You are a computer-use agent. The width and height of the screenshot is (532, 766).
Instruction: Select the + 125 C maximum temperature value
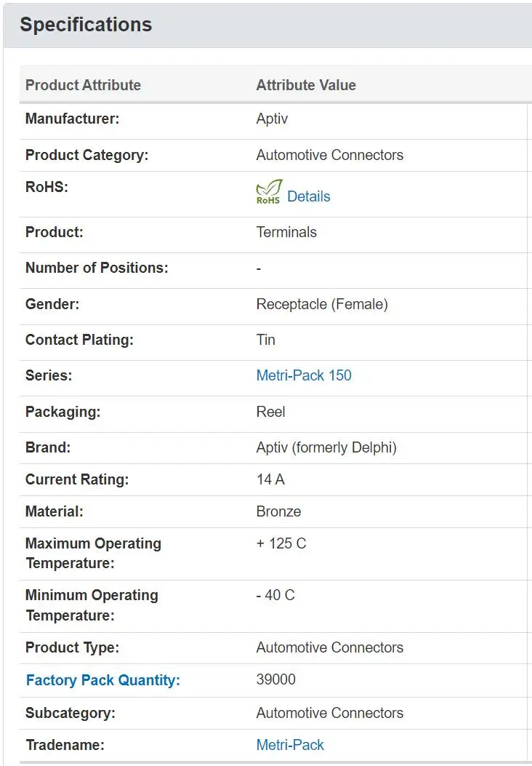point(281,544)
